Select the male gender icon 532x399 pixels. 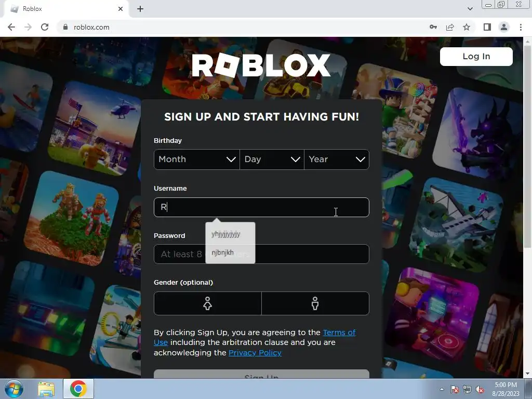(x=315, y=303)
